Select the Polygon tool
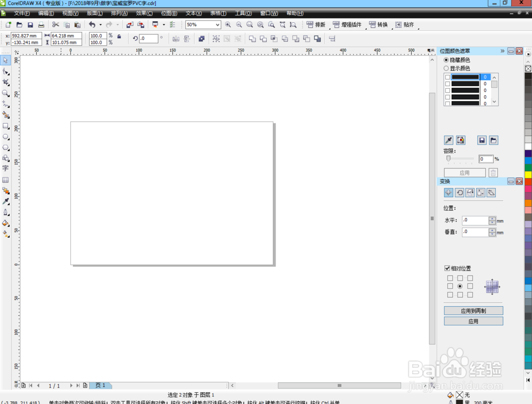The image size is (532, 404). point(5,148)
